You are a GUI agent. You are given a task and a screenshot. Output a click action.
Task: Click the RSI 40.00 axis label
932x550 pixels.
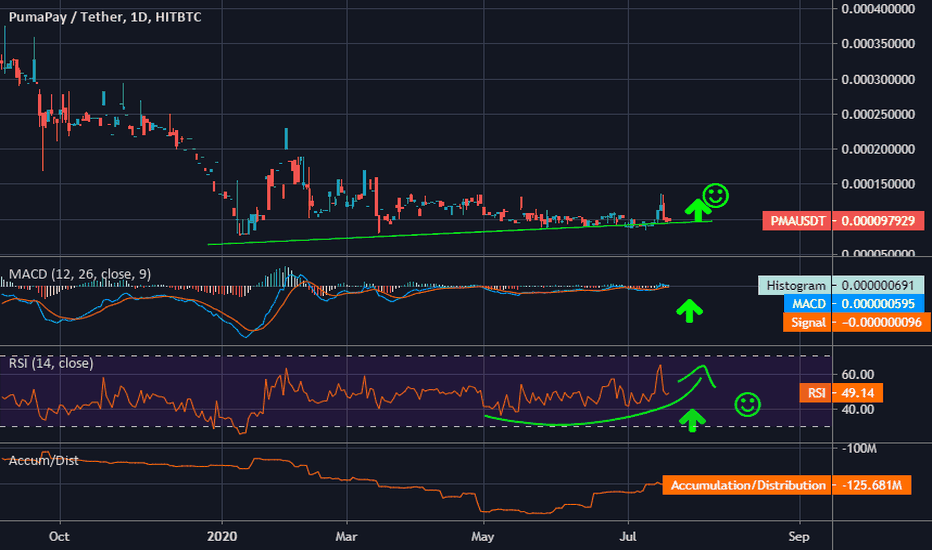point(858,410)
